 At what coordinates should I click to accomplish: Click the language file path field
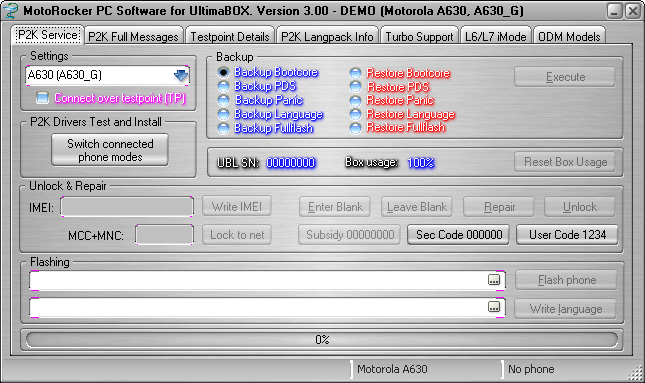267,307
